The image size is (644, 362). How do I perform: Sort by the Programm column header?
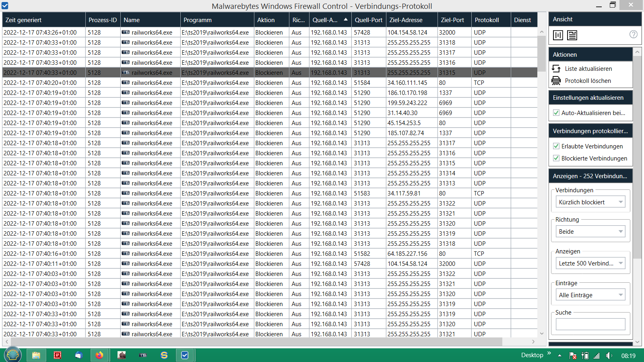[217, 20]
